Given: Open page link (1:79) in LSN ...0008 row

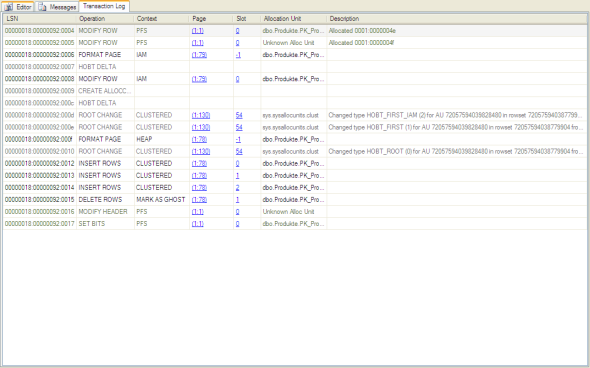Looking at the screenshot, I should click(199, 79).
